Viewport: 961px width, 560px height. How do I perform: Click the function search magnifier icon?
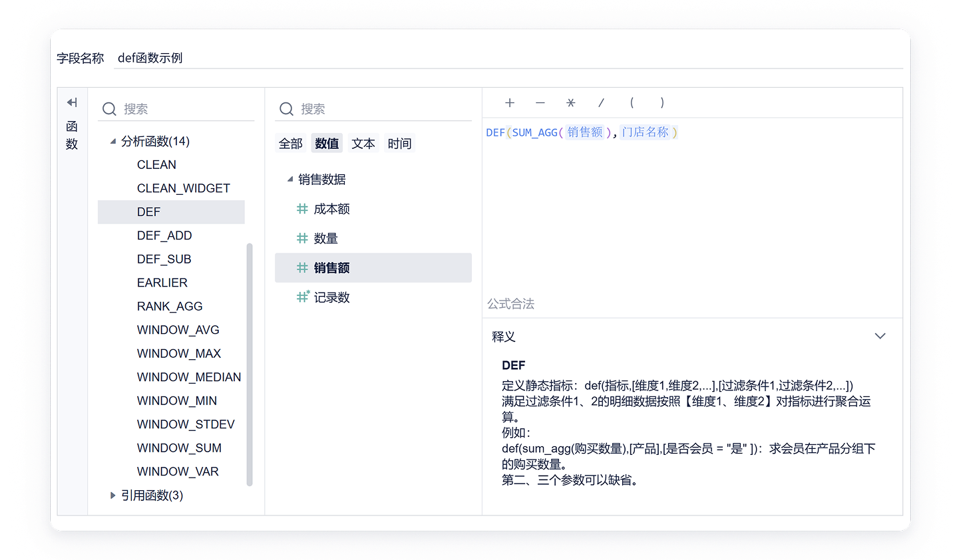click(109, 109)
